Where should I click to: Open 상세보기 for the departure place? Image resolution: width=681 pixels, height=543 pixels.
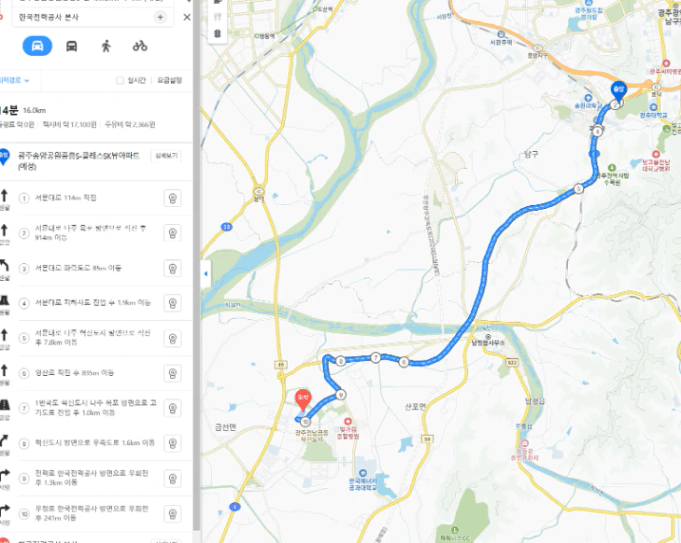click(166, 156)
